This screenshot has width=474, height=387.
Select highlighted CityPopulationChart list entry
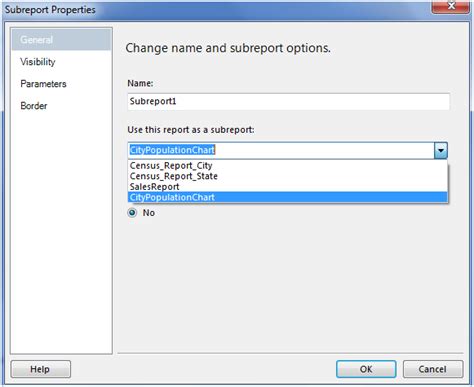click(288, 197)
